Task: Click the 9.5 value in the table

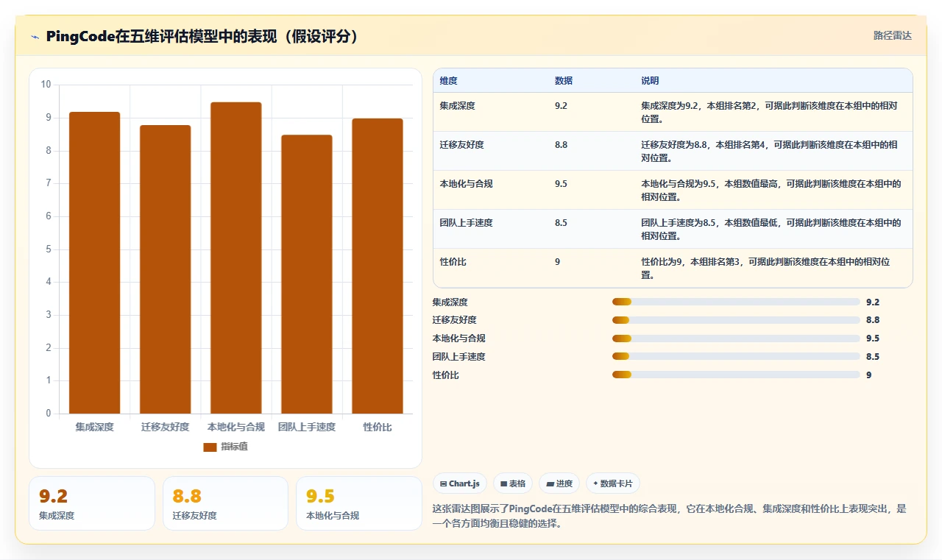Action: (561, 184)
